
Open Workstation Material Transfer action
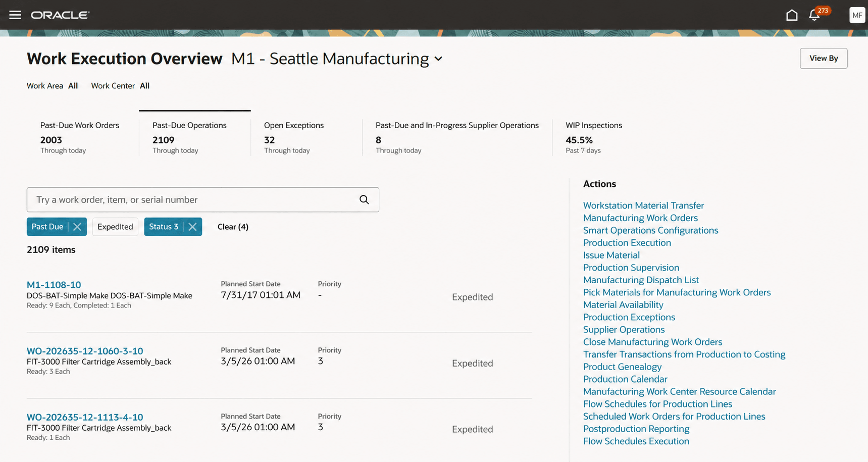(x=643, y=206)
